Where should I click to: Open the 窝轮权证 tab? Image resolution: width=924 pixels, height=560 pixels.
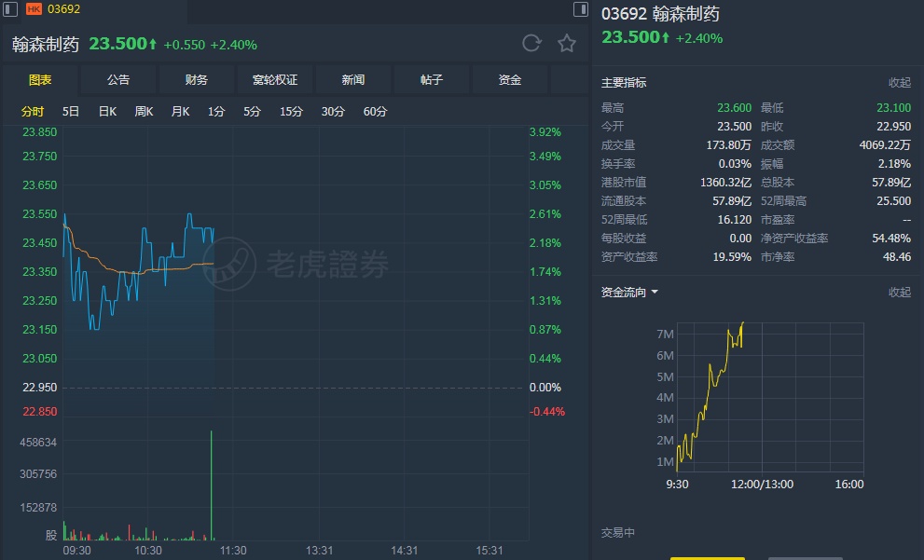coord(275,79)
